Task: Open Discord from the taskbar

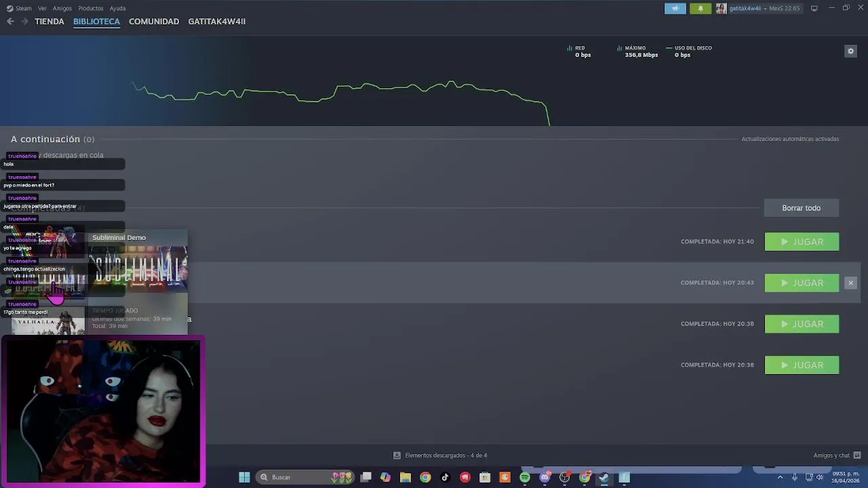Action: click(x=545, y=477)
